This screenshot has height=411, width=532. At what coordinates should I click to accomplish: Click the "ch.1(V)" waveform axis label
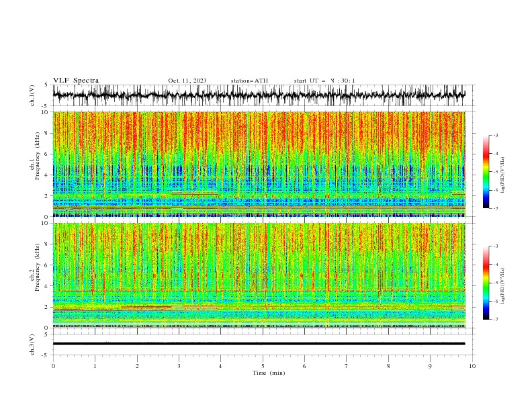coord(32,95)
